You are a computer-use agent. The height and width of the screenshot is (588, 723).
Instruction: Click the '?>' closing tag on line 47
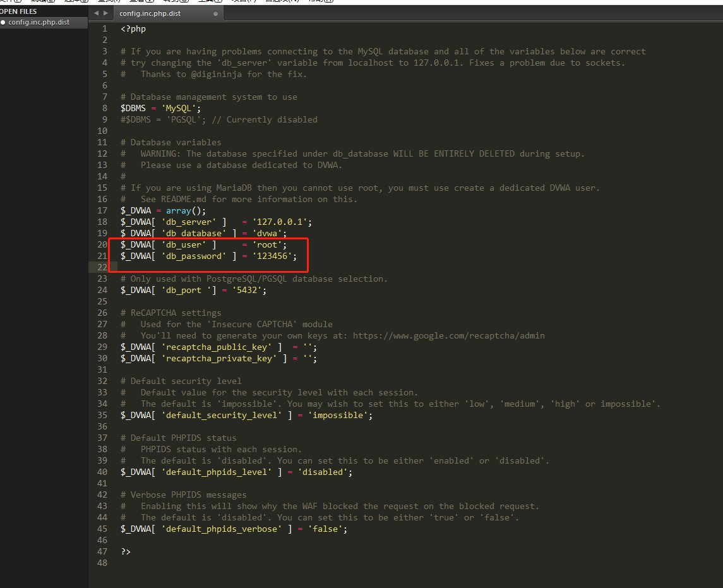126,551
